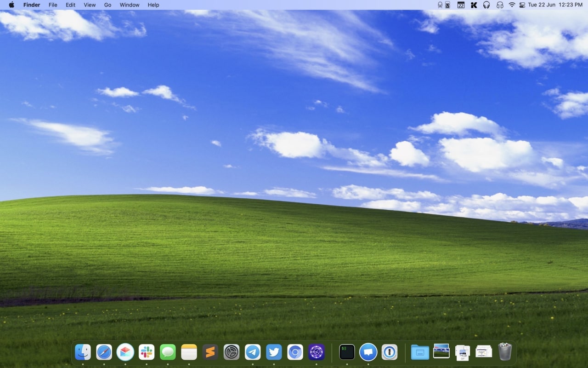Open the Twitter app in the Dock
This screenshot has height=368, width=588.
(x=274, y=352)
